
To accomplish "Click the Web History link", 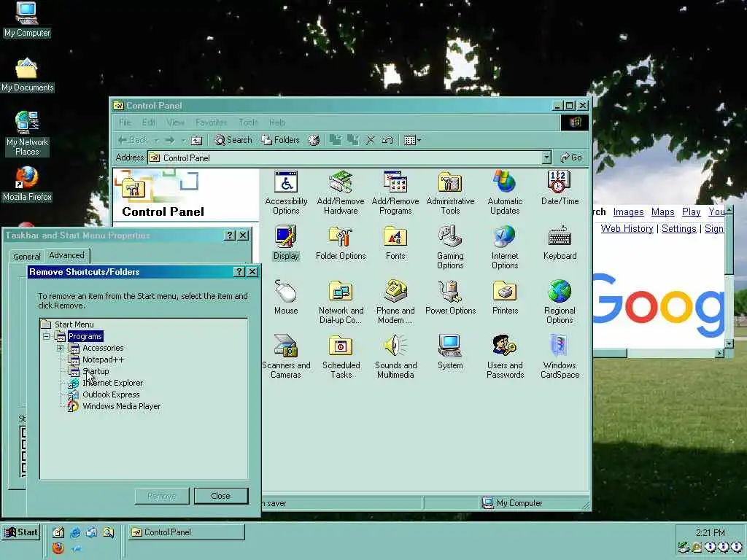I will 627,228.
